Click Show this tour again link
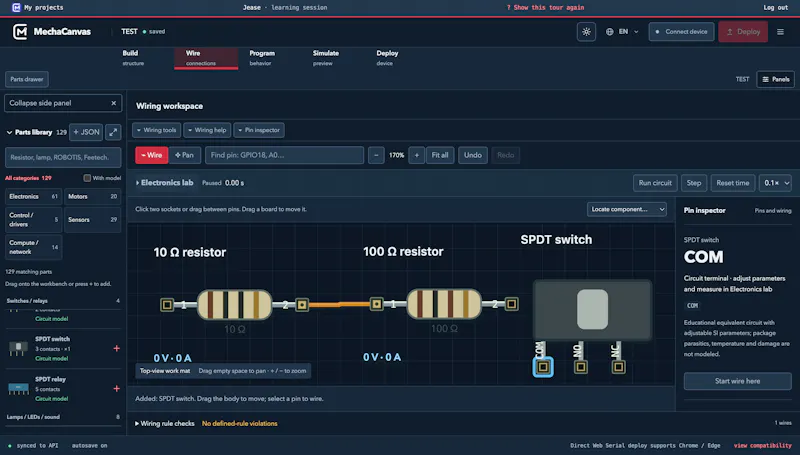The width and height of the screenshot is (800, 455). 545,8
